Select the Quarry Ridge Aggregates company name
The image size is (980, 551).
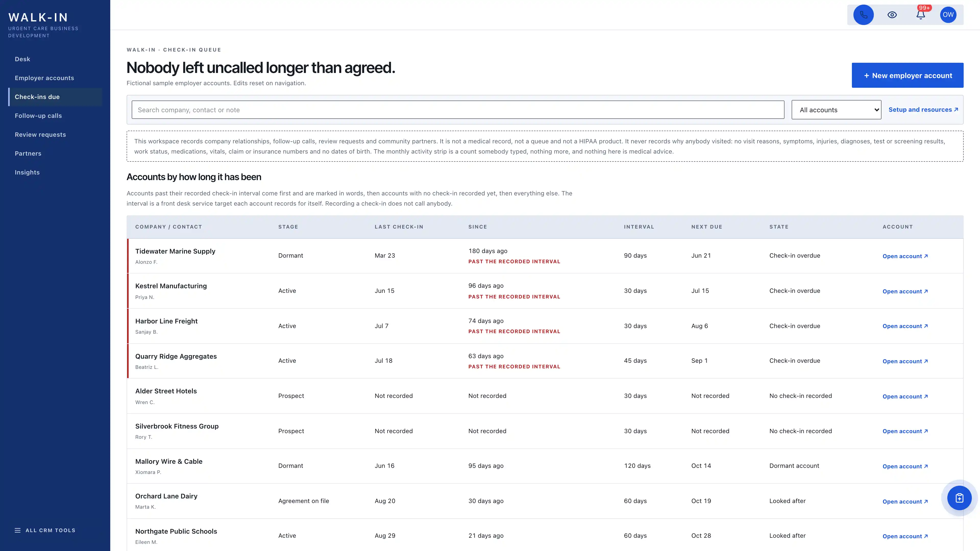tap(176, 356)
